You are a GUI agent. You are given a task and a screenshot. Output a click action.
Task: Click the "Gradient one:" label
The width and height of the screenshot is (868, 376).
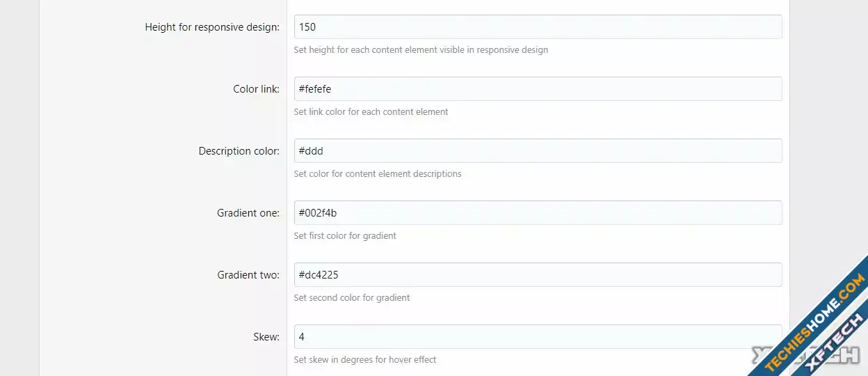click(x=248, y=213)
